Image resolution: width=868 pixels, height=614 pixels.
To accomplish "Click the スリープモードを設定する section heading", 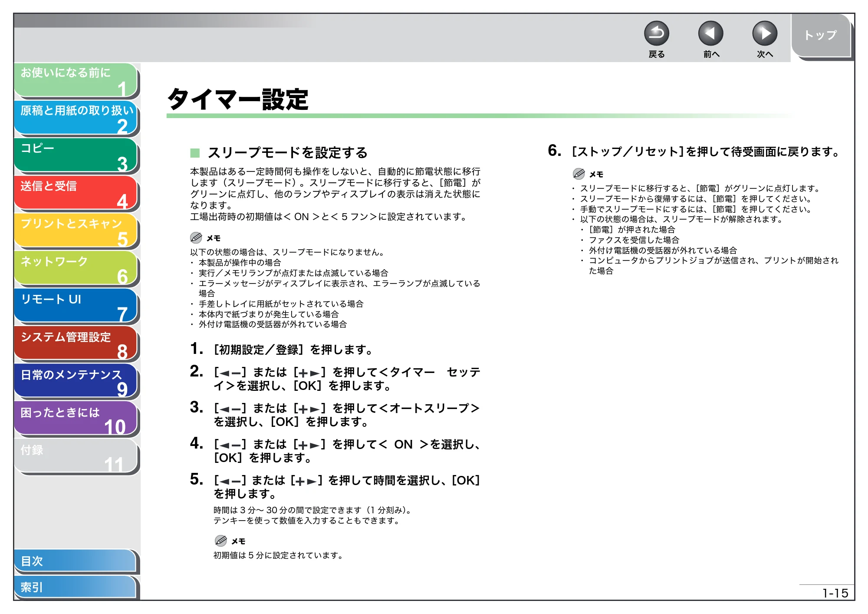I will (287, 153).
